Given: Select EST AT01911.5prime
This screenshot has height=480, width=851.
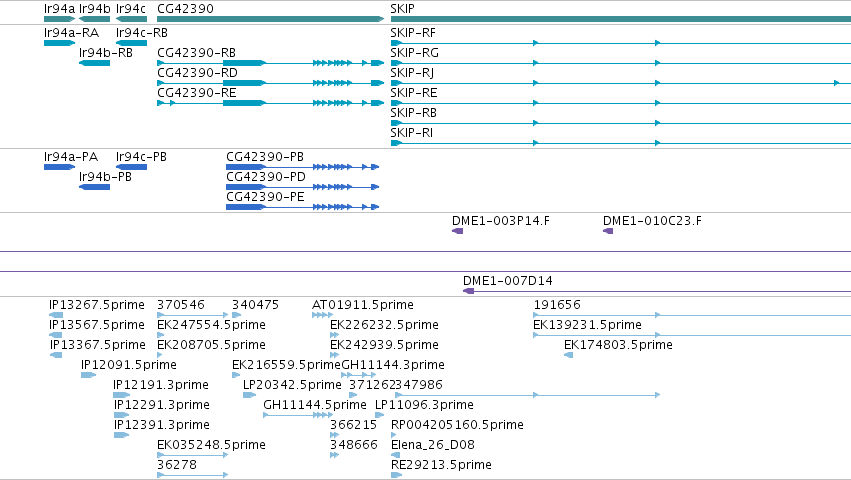Looking at the screenshot, I should click(x=363, y=305).
